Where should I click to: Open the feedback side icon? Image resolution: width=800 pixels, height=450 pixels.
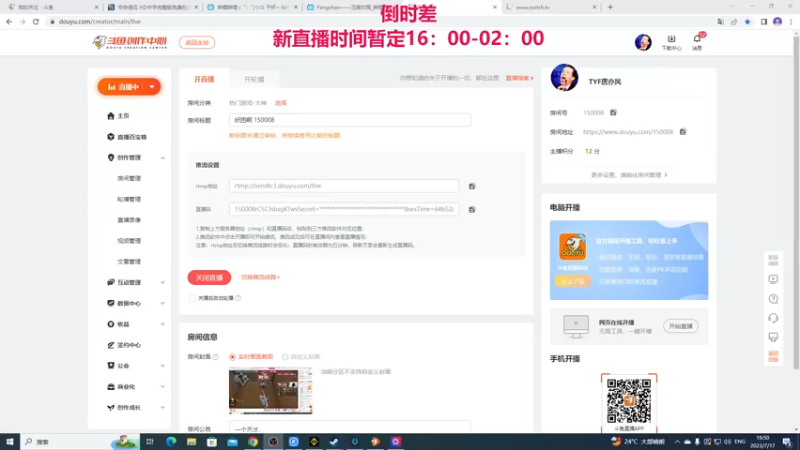click(x=773, y=337)
